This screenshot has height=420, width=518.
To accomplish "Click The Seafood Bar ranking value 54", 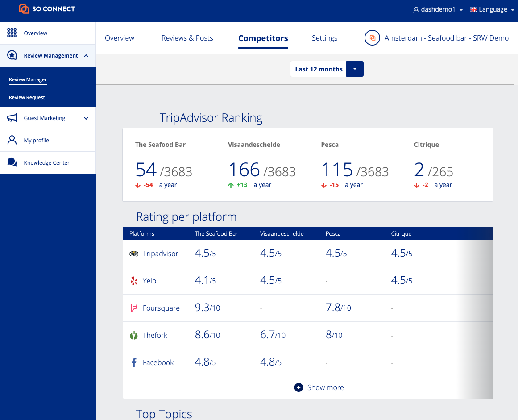I will pos(146,170).
